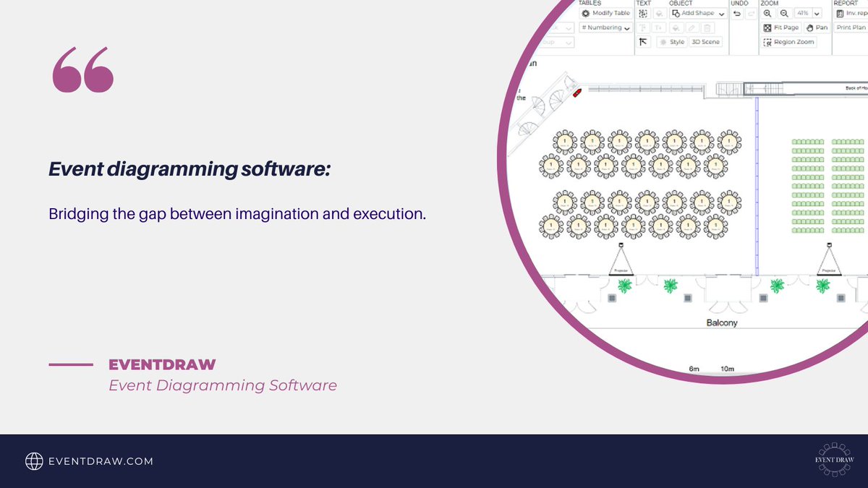Open the Add Shape dropdown
Screen dimensions: 868x488
click(x=697, y=13)
